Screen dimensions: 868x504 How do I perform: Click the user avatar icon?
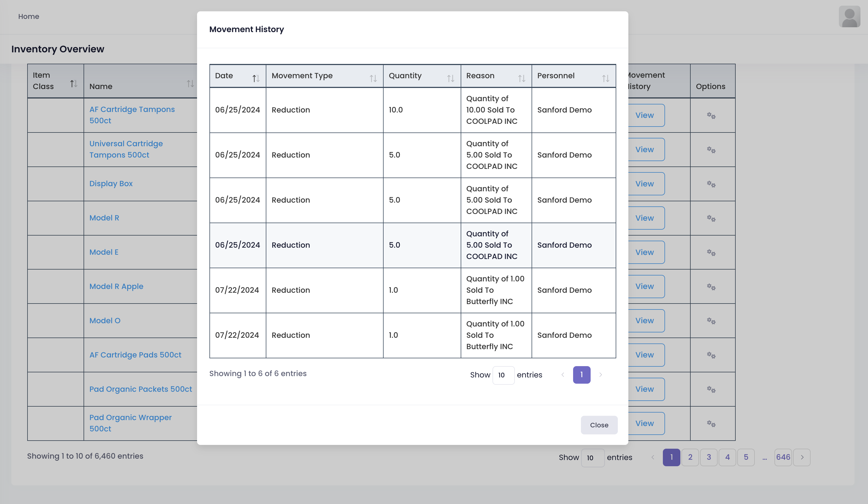click(x=849, y=16)
